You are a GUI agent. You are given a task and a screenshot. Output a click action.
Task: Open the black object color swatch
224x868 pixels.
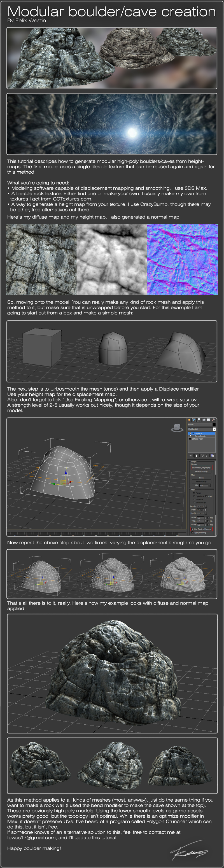[x=214, y=424]
